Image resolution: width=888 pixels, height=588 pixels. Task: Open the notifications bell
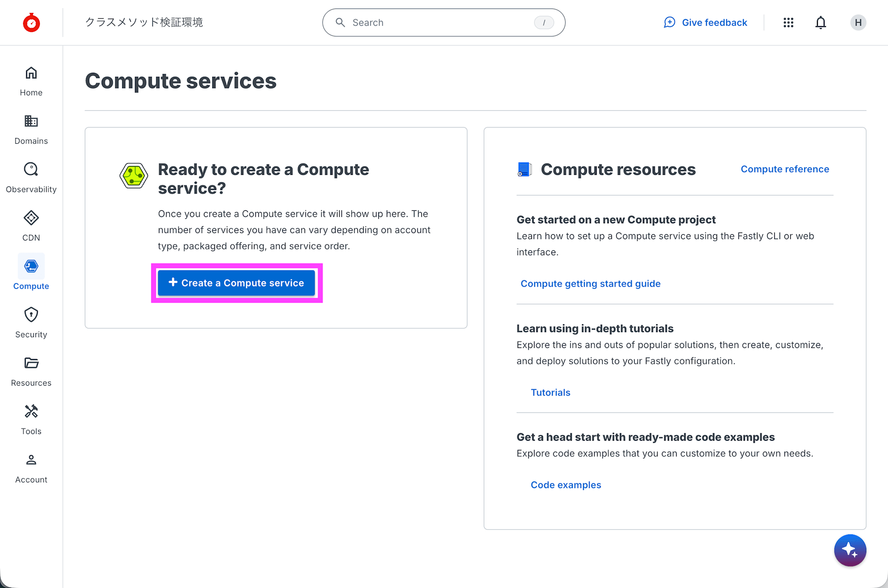pos(821,23)
